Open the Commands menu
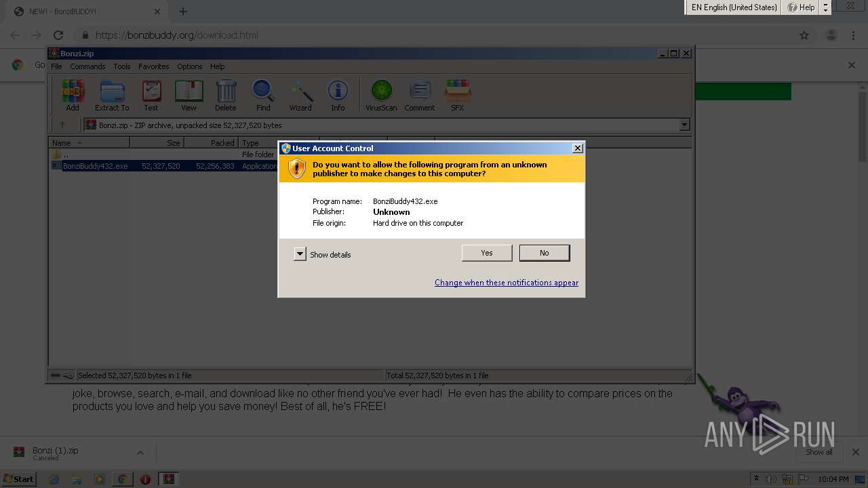Image resolution: width=868 pixels, height=488 pixels. click(x=87, y=66)
